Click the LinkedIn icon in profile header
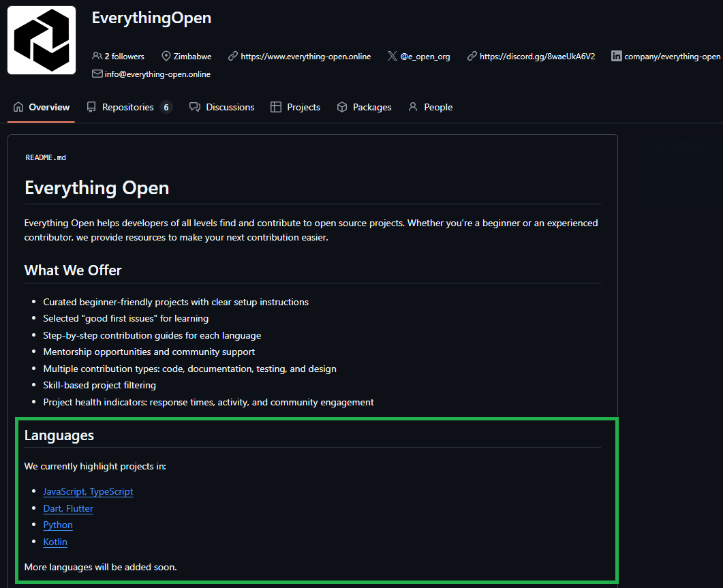The width and height of the screenshot is (723, 588). [x=617, y=57]
